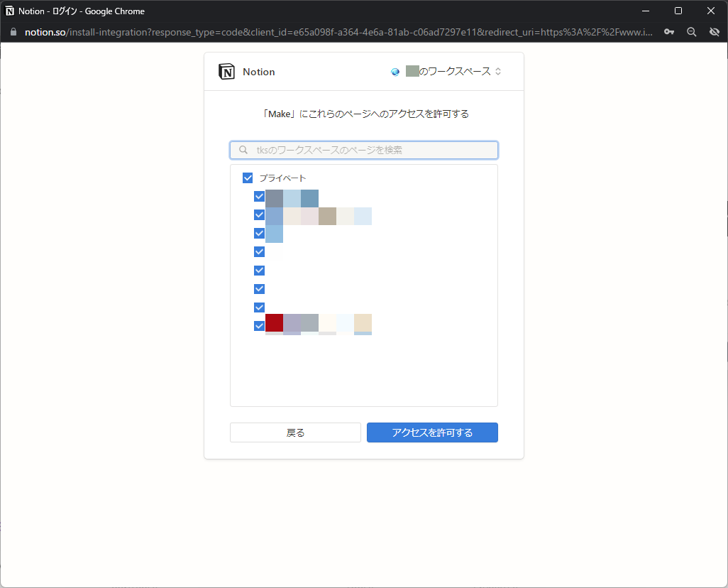The width and height of the screenshot is (728, 588).
Task: Close the Chrome login window
Action: click(711, 11)
